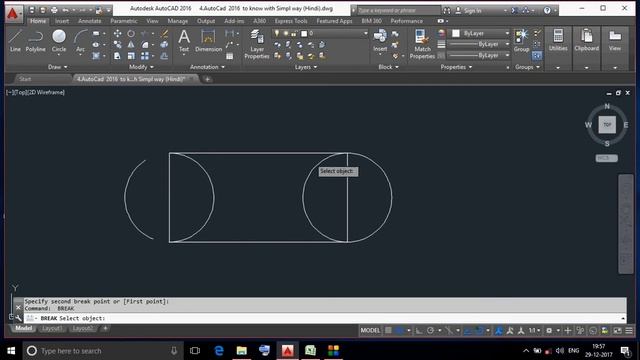This screenshot has height=360, width=640.
Task: Select the Text annotation tool
Action: [x=184, y=41]
